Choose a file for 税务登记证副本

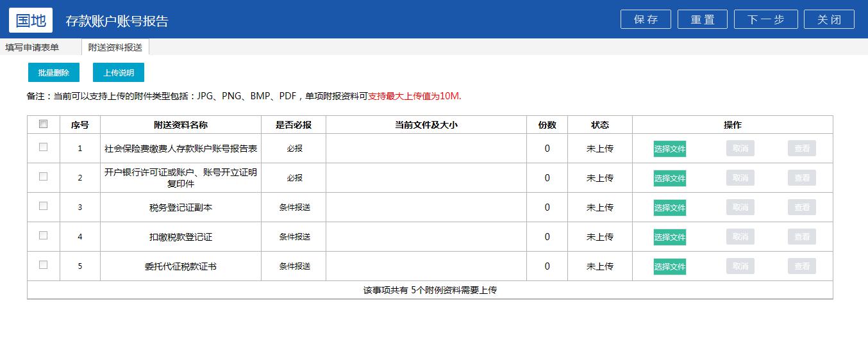click(670, 207)
